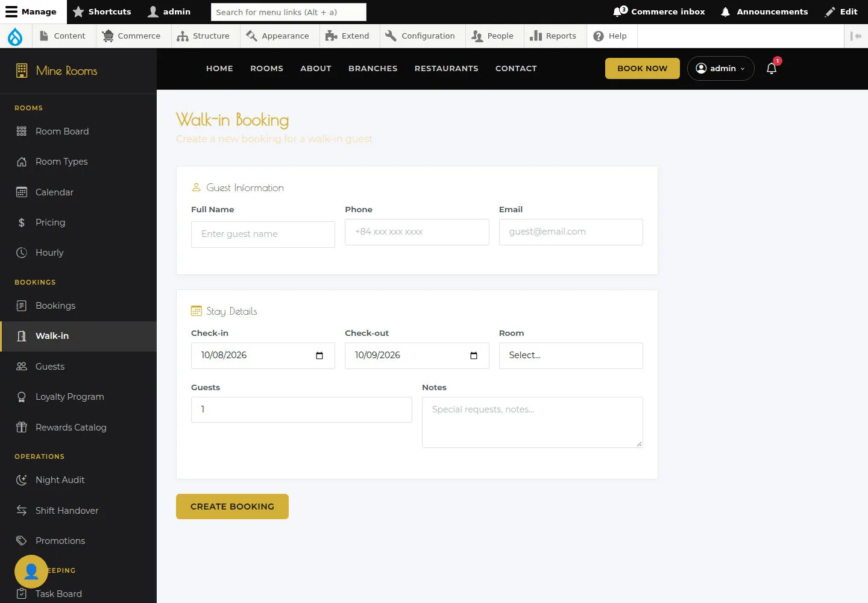Click the menu links search box
This screenshot has width=868, height=603.
(289, 12)
